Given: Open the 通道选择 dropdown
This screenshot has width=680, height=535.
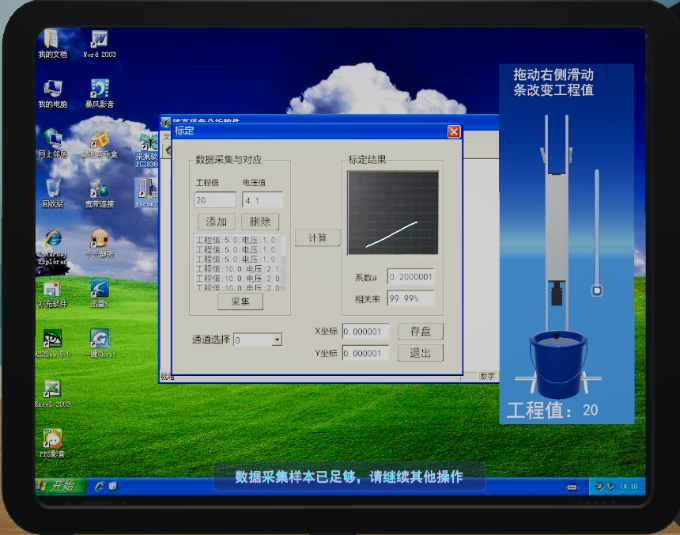Looking at the screenshot, I should coord(276,340).
